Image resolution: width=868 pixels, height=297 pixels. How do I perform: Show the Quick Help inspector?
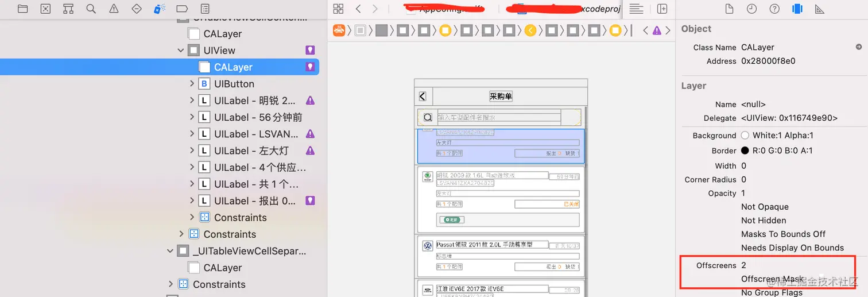(774, 9)
